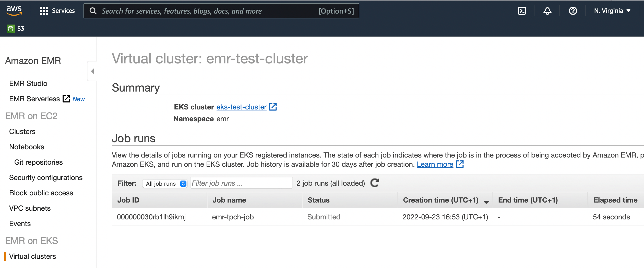The height and width of the screenshot is (268, 644).
Task: Go to Notebooks page
Action: 27,147
